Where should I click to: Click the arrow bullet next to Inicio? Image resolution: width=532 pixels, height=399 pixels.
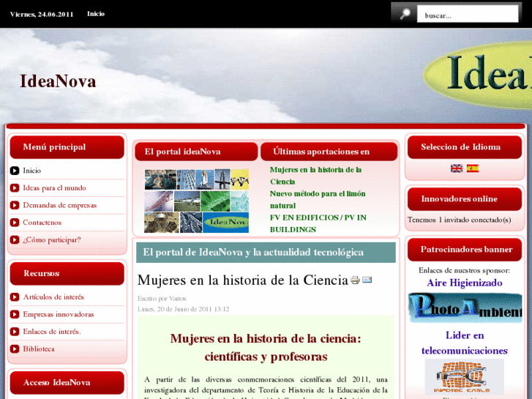[15, 171]
